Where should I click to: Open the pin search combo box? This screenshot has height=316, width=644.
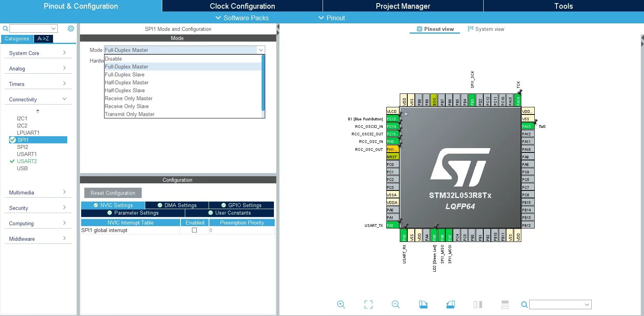tap(560, 305)
